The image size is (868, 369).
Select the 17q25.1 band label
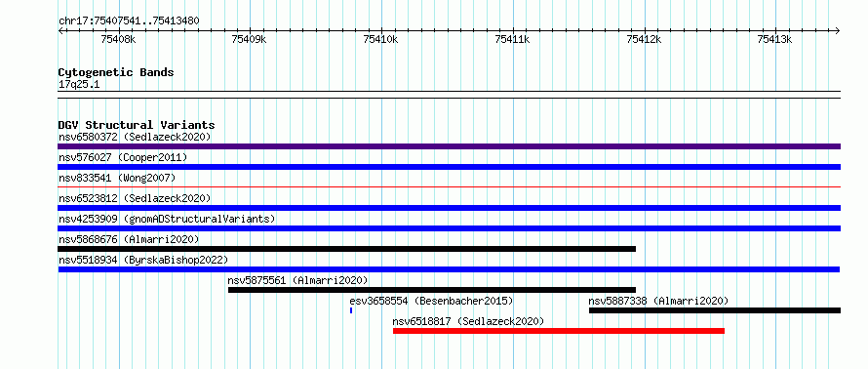coord(79,85)
